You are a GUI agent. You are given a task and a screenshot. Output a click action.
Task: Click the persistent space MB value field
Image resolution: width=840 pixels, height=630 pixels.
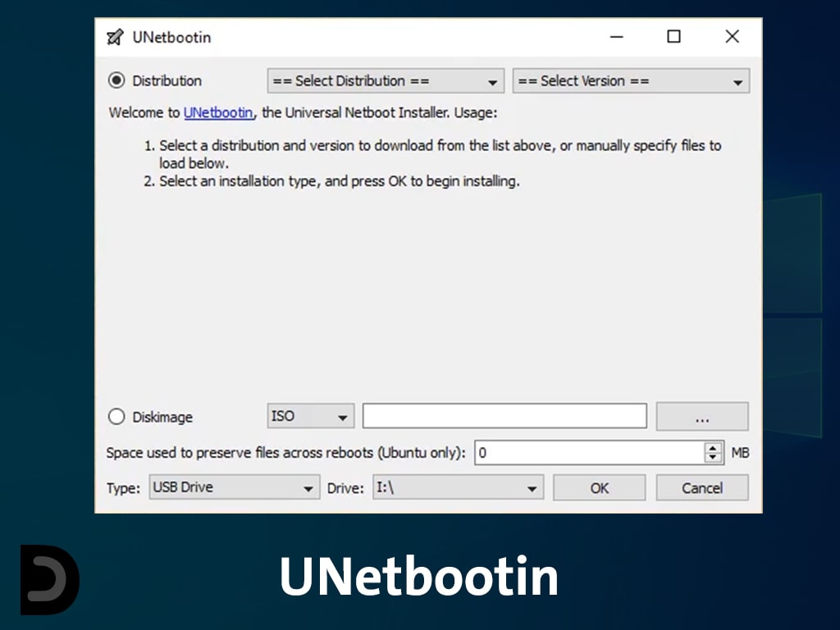[x=589, y=453]
